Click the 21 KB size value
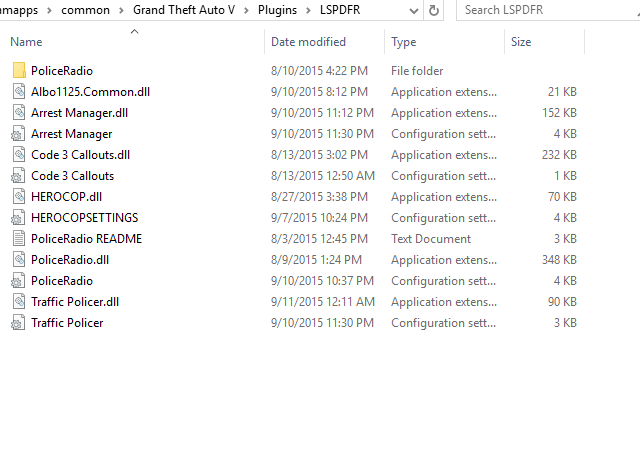This screenshot has height=449, width=640. point(562,92)
